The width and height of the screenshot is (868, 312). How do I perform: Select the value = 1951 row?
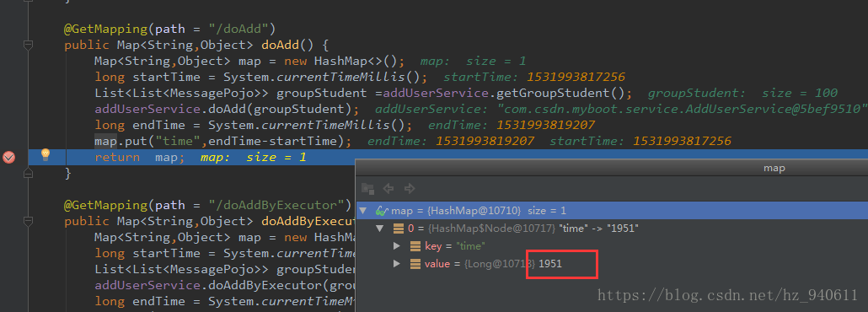point(612,264)
